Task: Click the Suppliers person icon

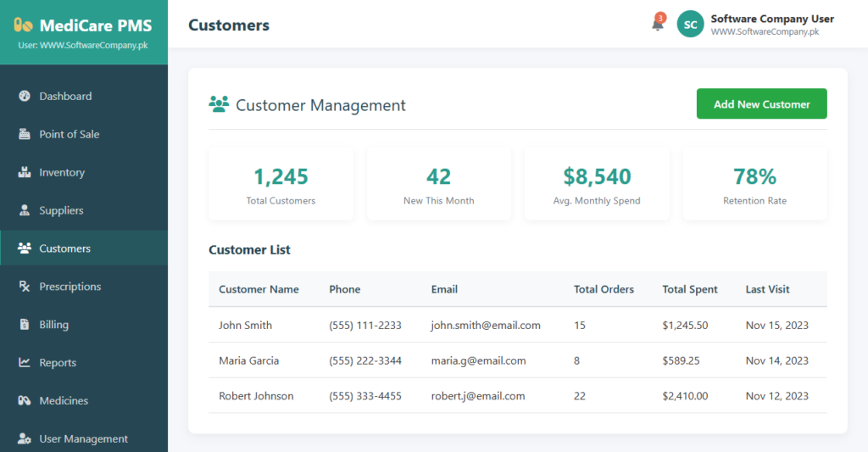Action: [25, 210]
